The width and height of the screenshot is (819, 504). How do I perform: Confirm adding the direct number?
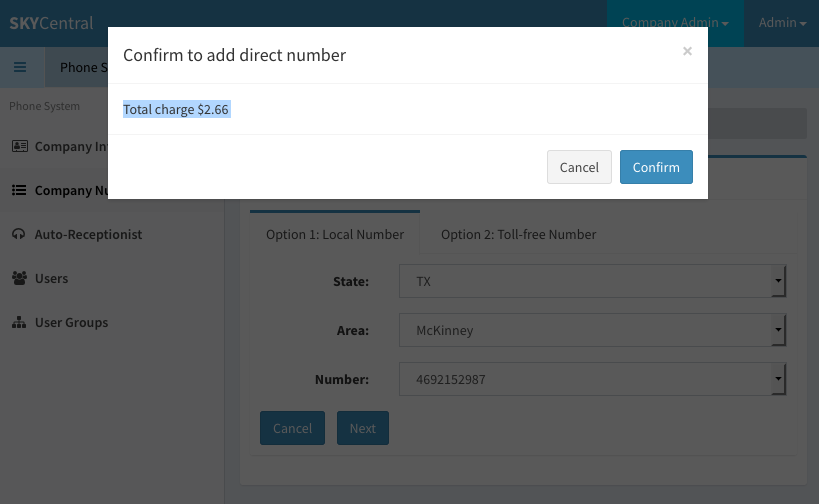tap(656, 167)
